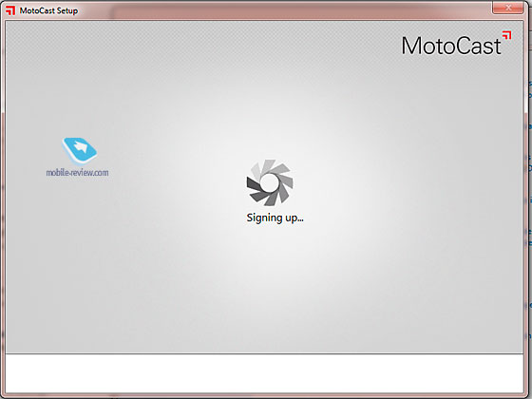Click the word "Setup" in the title bar
The width and height of the screenshot is (532, 399).
(67, 10)
